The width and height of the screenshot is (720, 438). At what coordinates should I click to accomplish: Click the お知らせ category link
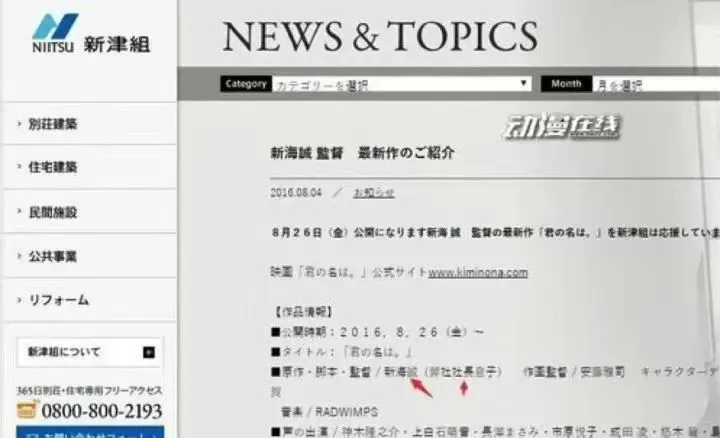pyautogui.click(x=374, y=192)
